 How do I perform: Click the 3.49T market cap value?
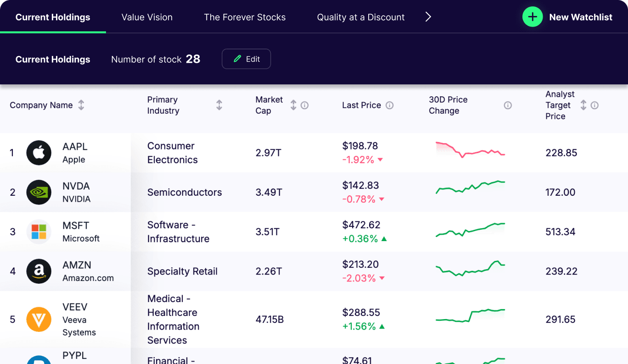point(269,192)
